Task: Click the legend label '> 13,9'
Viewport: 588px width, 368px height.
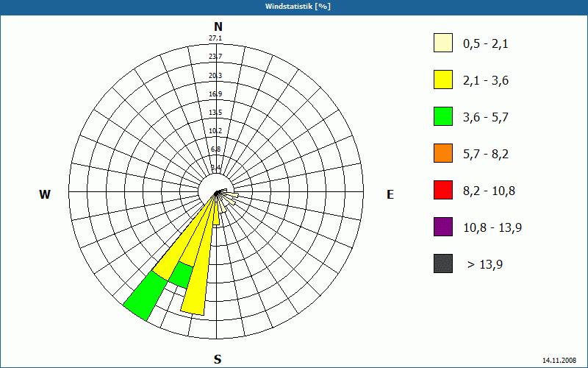Action: (485, 265)
